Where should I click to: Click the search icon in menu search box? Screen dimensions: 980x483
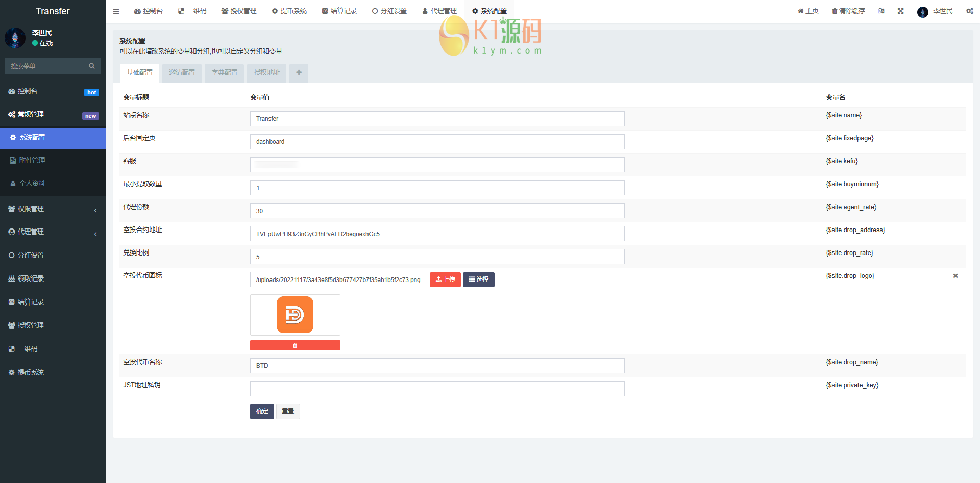coord(92,66)
